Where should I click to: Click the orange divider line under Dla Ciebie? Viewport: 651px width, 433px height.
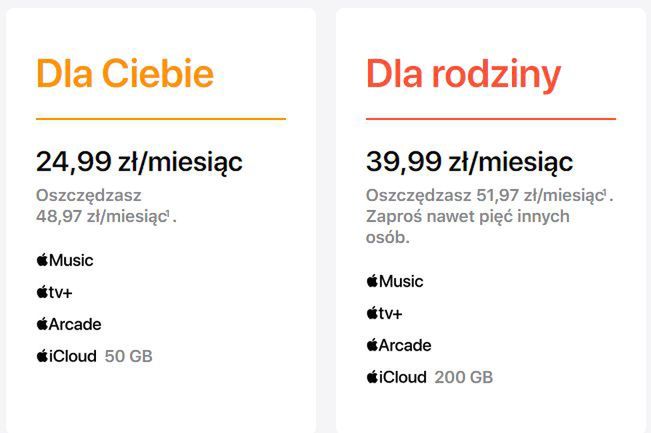coord(161,119)
